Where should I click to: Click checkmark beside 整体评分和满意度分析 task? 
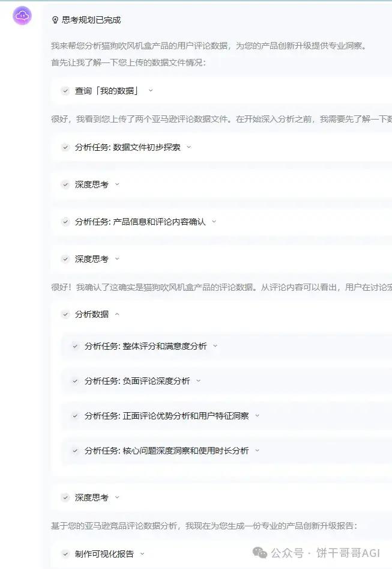tap(75, 346)
